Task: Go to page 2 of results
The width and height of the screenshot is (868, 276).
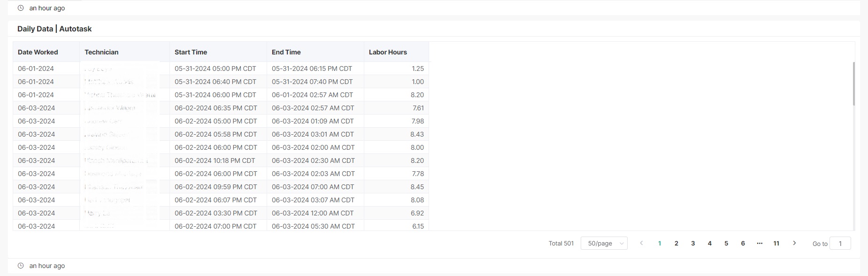Action: click(676, 243)
